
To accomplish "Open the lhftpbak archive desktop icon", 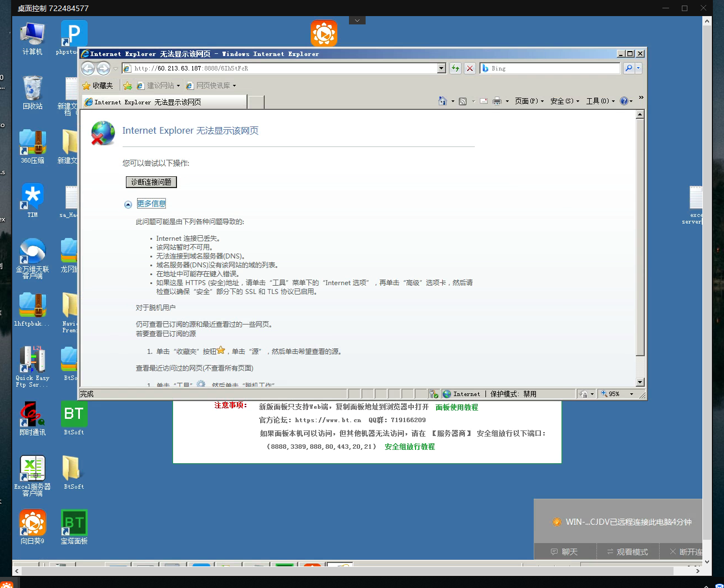I will [x=32, y=309].
